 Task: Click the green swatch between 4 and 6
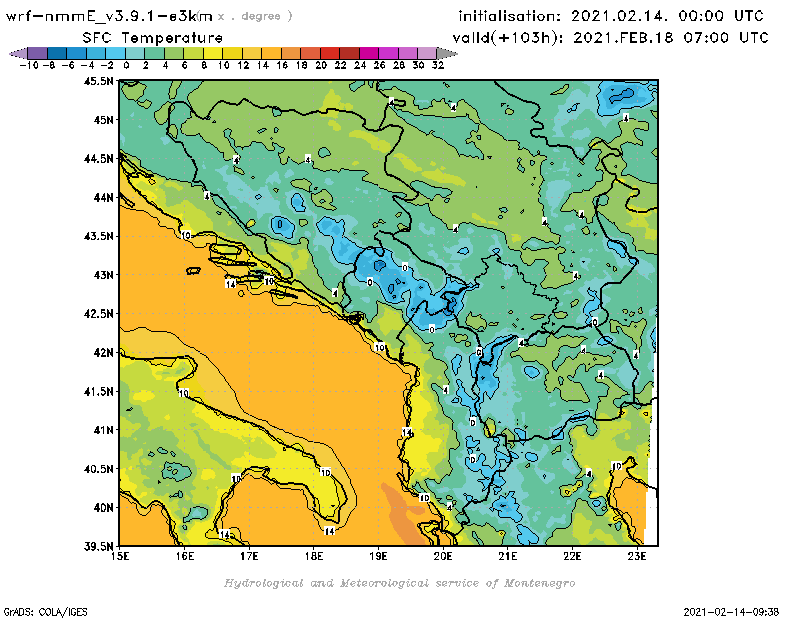174,53
